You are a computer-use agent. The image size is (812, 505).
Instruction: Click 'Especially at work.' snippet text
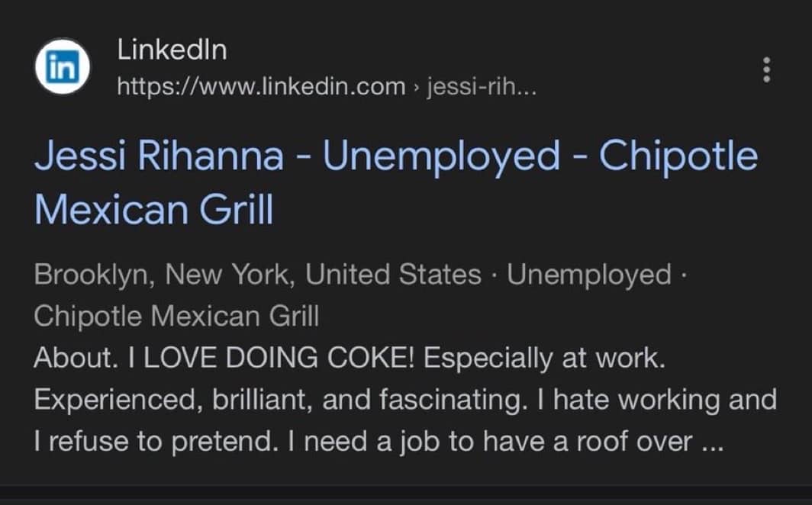click(x=544, y=358)
